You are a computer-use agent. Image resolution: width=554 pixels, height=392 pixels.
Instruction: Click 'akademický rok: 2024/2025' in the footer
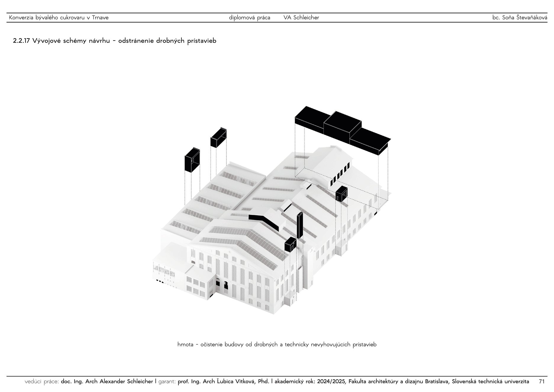[x=310, y=382]
